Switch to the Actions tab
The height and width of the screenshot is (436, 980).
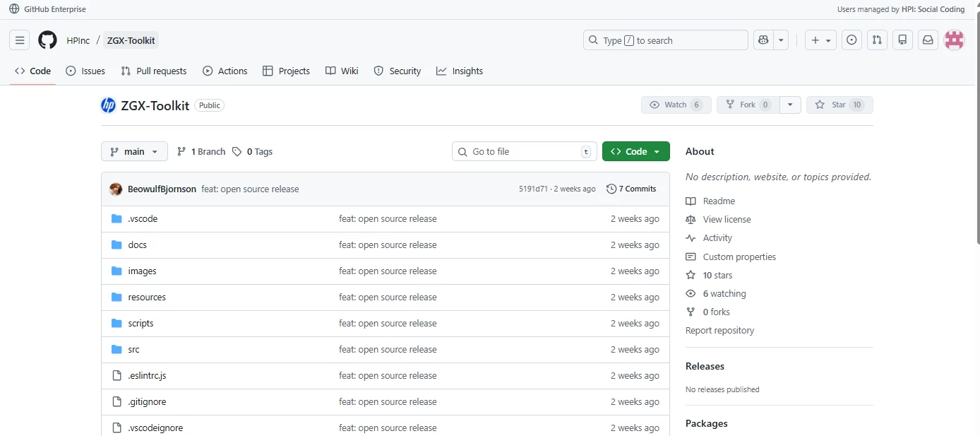coord(225,71)
